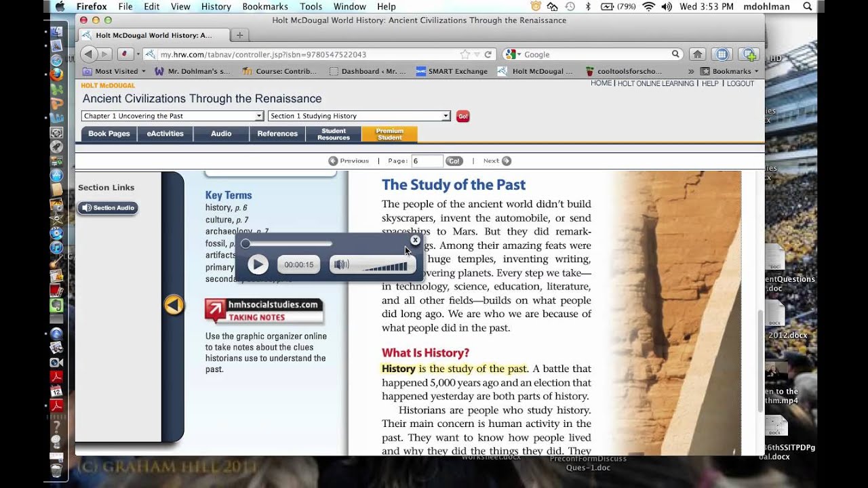Open the Chapter 1 Uncovering the Past dropdown

coord(172,116)
